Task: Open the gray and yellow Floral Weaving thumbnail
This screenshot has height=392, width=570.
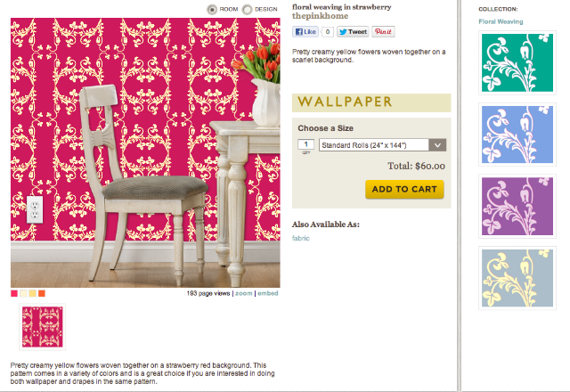Action: (517, 278)
